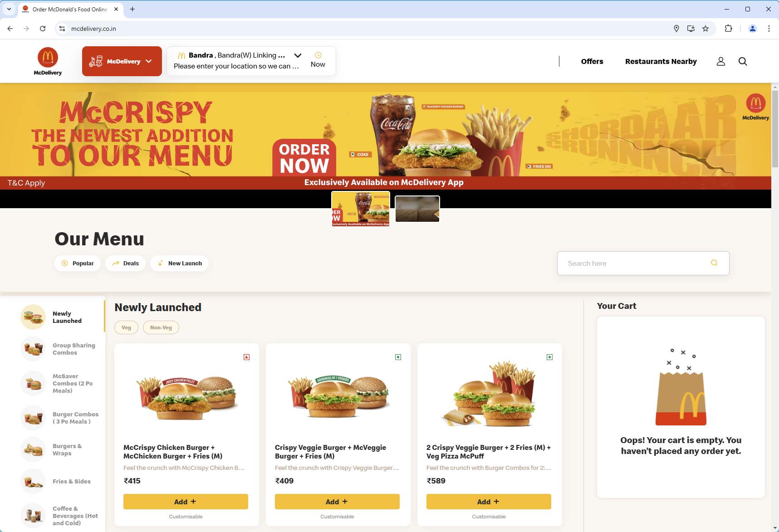Open the Now delivery time selector

coord(318,60)
